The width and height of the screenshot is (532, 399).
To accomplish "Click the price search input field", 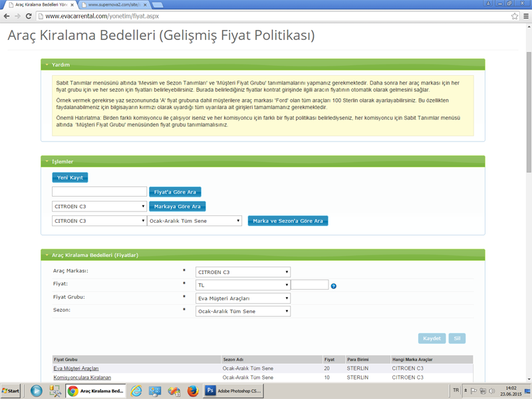I will [x=99, y=192].
